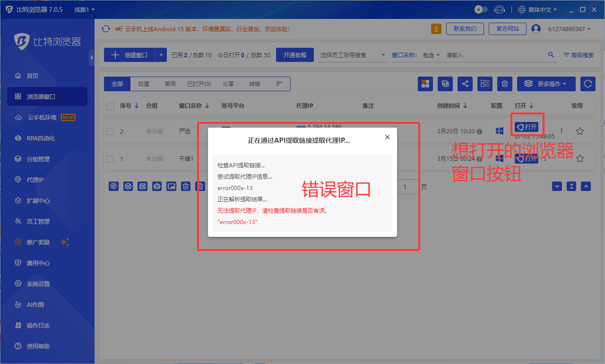This screenshot has width=605, height=364.
Task: Click info icon next to 3月20日 10:30
Action: pyautogui.click(x=479, y=131)
